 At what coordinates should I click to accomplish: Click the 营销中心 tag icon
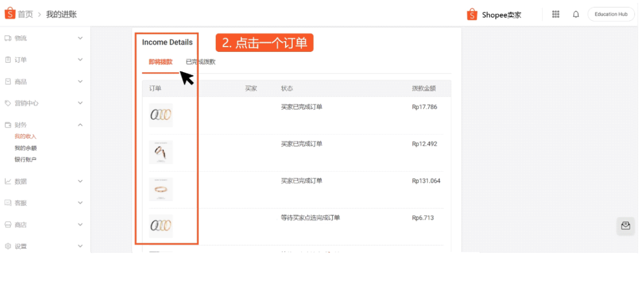click(8, 103)
